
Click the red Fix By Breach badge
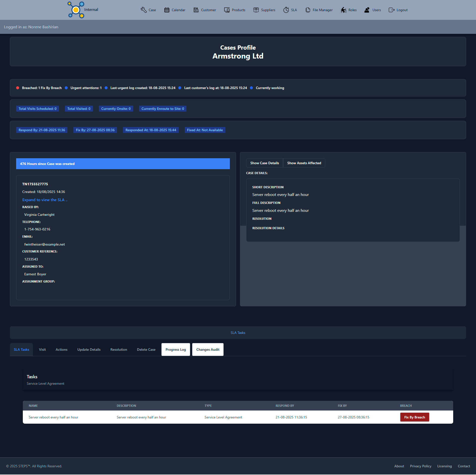tap(415, 417)
